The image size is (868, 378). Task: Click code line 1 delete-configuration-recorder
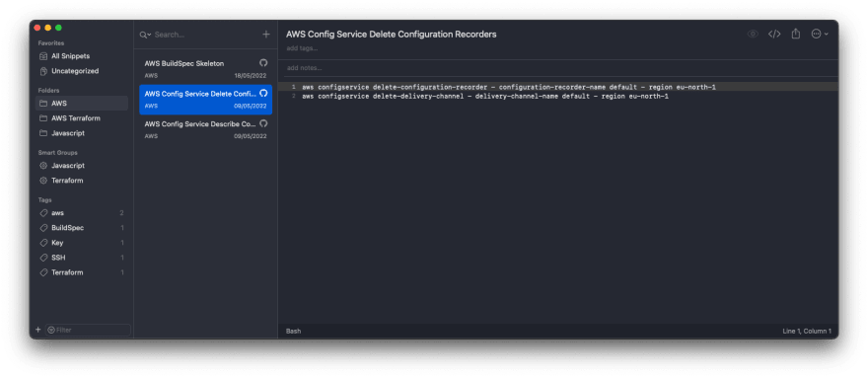[x=509, y=87]
